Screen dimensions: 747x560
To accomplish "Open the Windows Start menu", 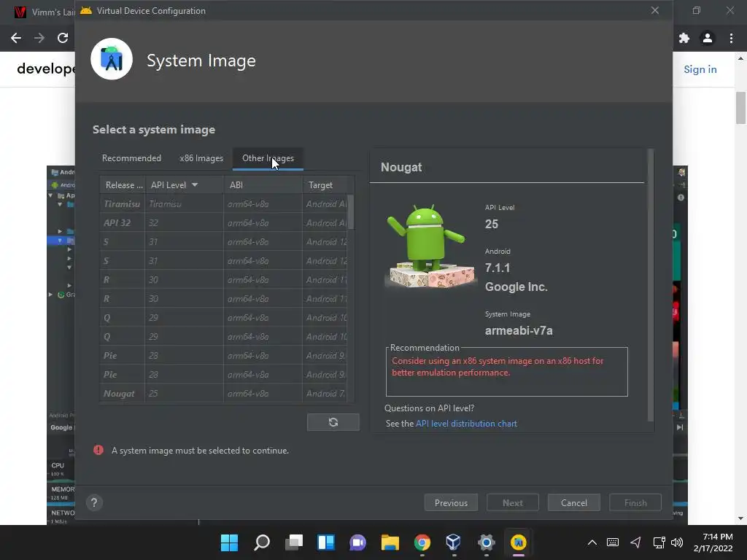I will click(229, 542).
